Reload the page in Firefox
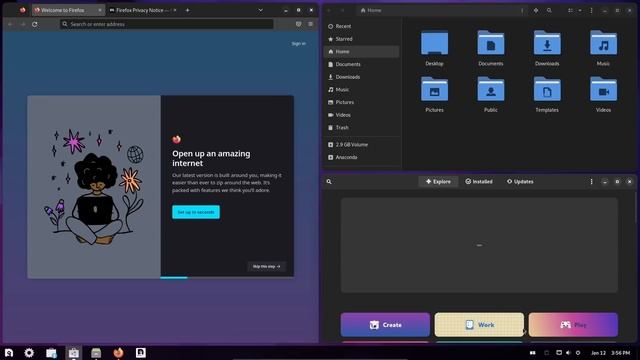This screenshot has width=640, height=360. [x=35, y=24]
